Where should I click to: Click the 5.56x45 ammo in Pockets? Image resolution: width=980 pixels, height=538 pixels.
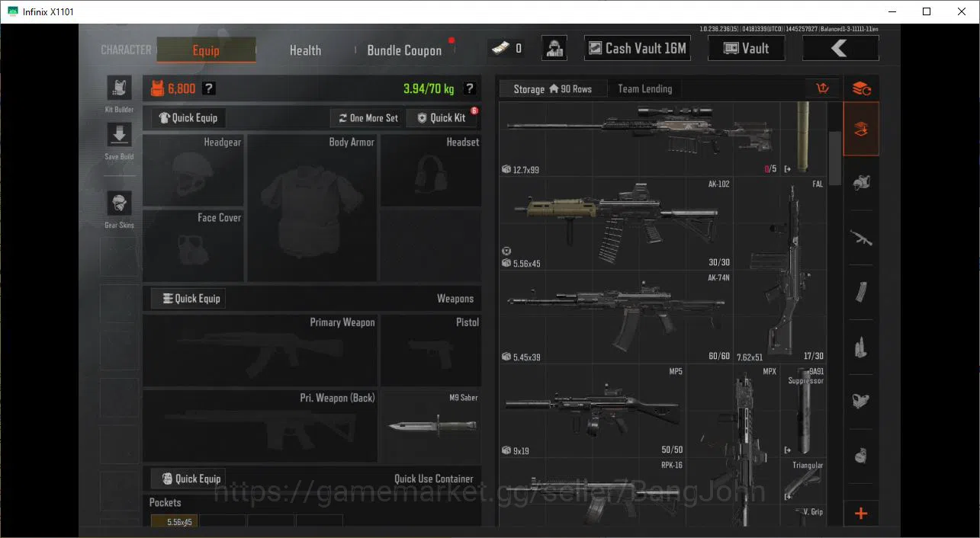(173, 521)
